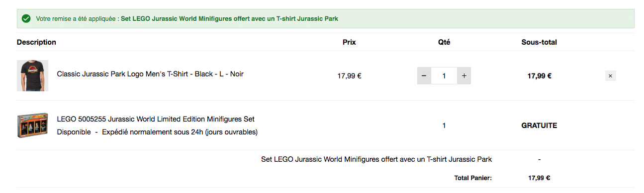Click the Total Panier amount 17,99 €
Viewport: 644px width, 193px height.
pos(539,178)
